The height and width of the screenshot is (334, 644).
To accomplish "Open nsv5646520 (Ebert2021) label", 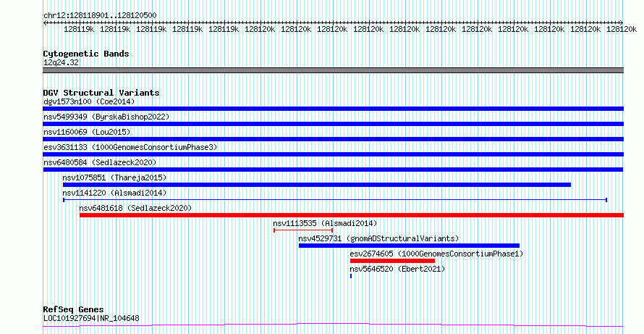I will coord(397,269).
